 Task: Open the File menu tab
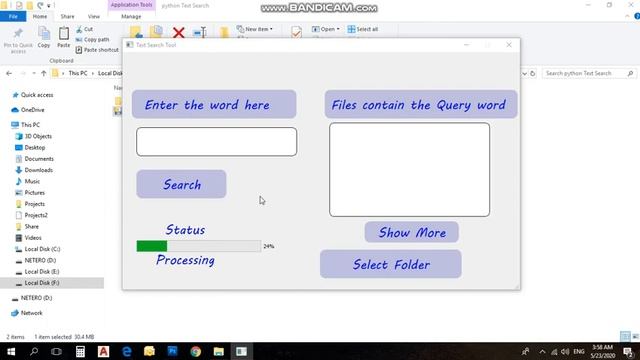(x=13, y=16)
